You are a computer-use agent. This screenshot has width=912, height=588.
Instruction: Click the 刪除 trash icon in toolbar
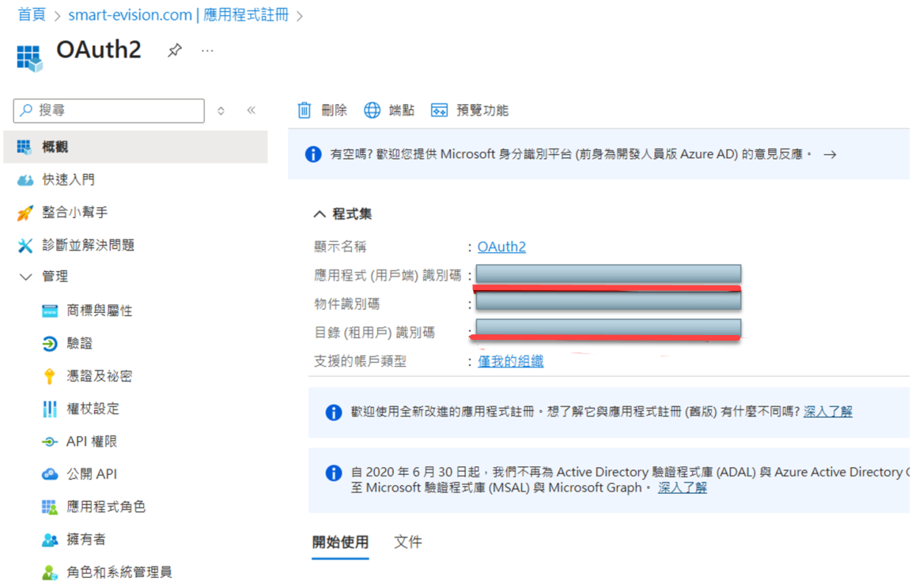coord(305,110)
